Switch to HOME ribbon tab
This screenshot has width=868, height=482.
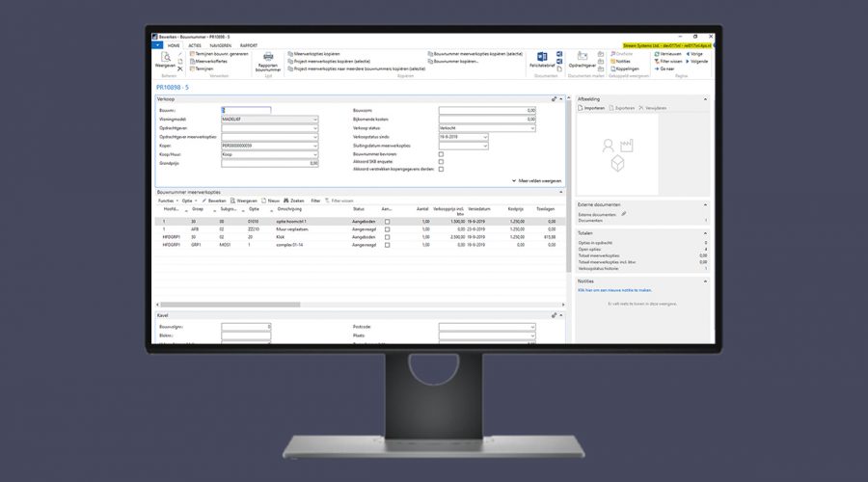tap(174, 45)
